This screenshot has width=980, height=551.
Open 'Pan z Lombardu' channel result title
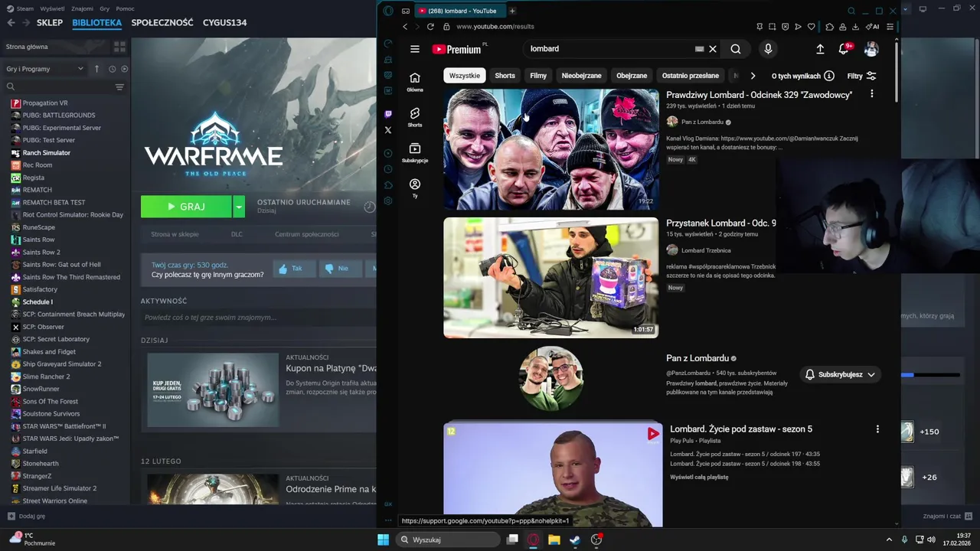click(x=697, y=358)
